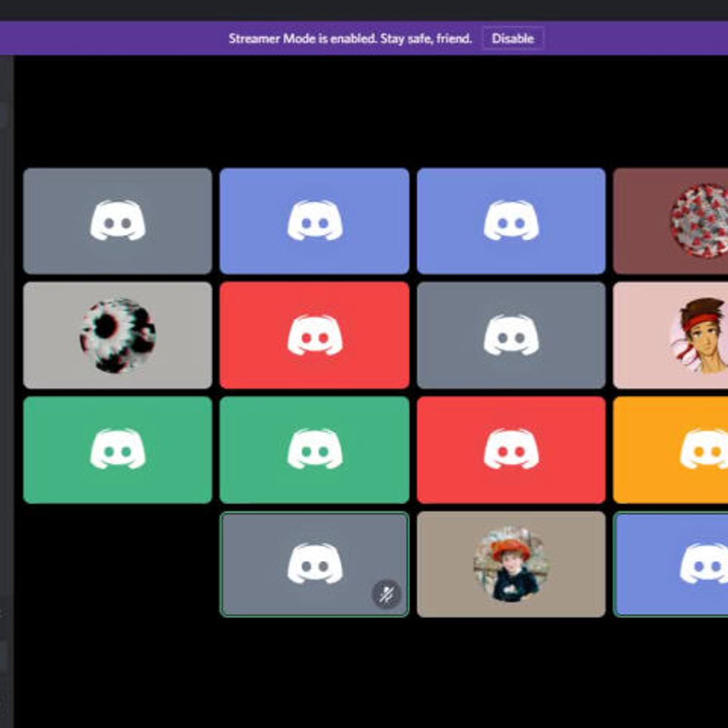Viewport: 728px width, 728px height.
Task: Focus the blue tile directly above the red tile
Action: [x=315, y=221]
